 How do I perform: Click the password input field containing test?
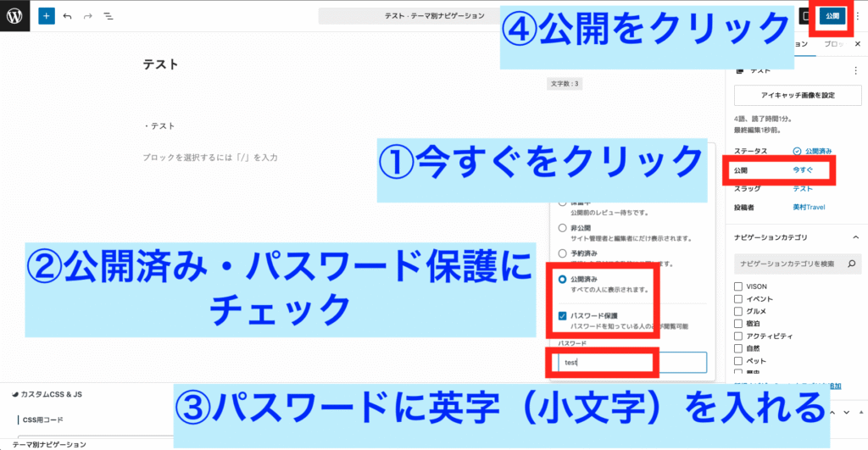(x=629, y=363)
